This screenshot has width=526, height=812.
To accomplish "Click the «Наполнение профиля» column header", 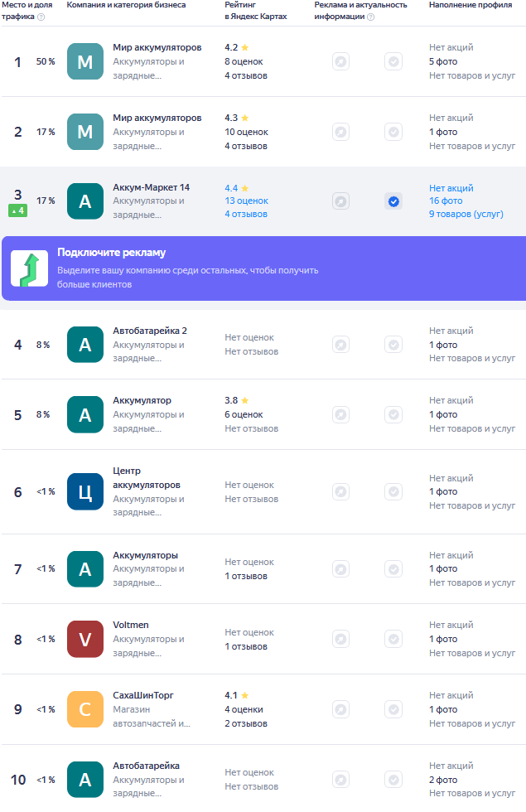I will tap(471, 5).
